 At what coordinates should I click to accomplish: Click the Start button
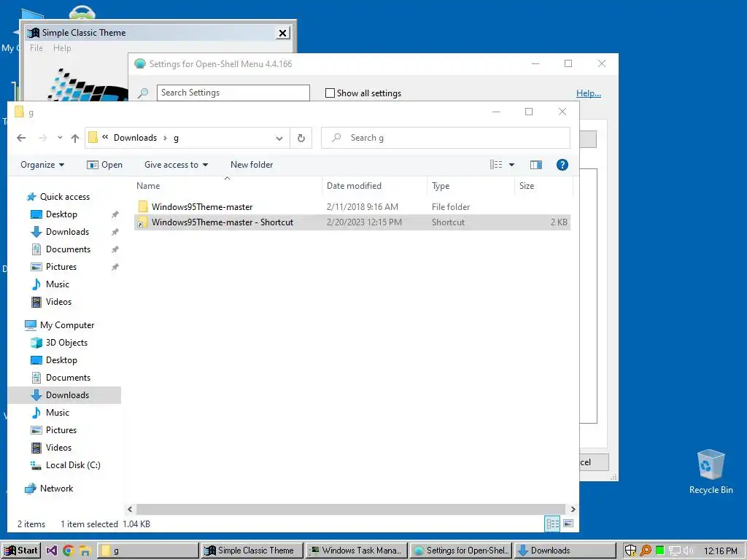[x=21, y=551]
